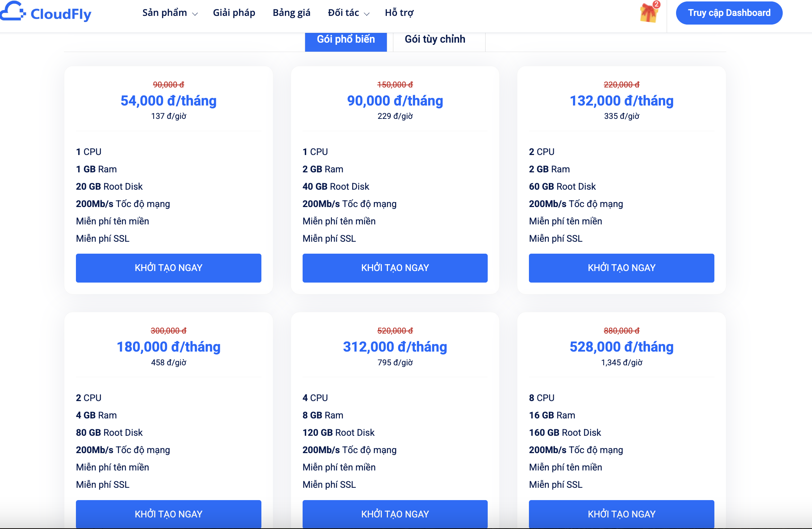Screen dimensions: 812x529
Task: Open the Giải pháp menu item
Action: point(234,13)
